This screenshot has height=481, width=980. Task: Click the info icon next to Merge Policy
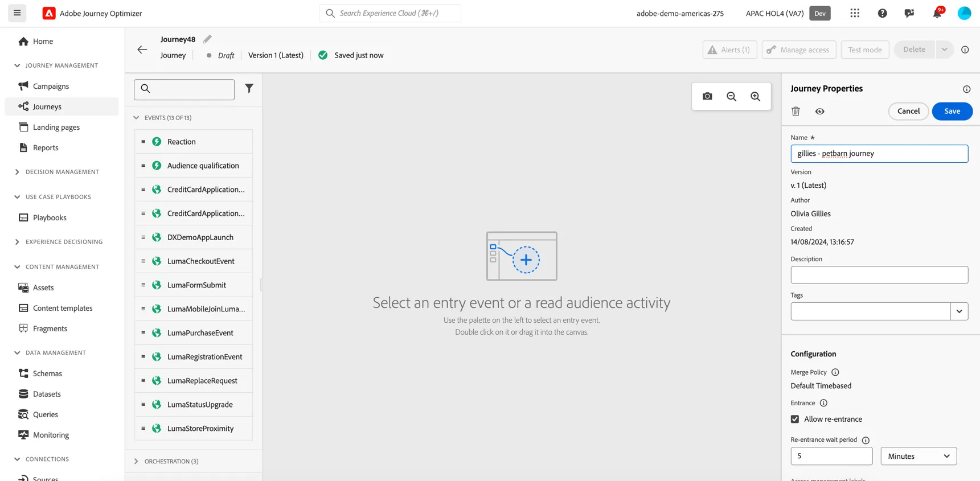835,372
